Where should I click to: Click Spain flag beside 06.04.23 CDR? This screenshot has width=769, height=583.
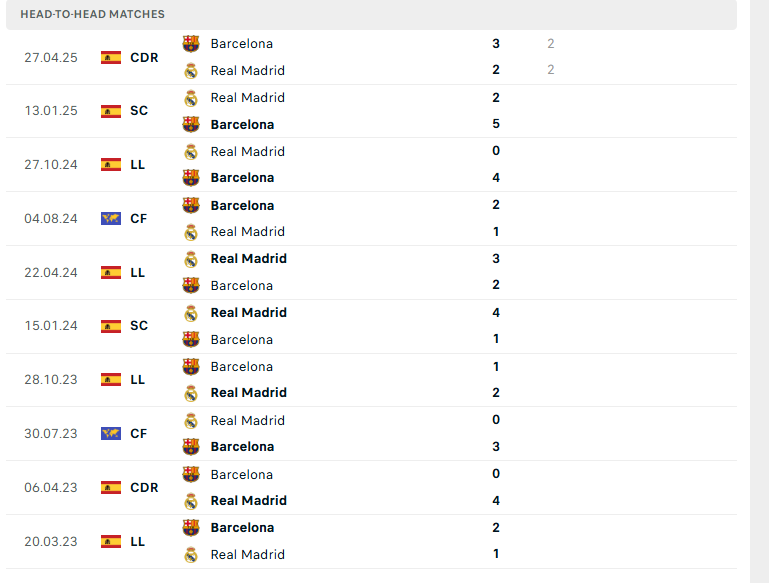(111, 487)
